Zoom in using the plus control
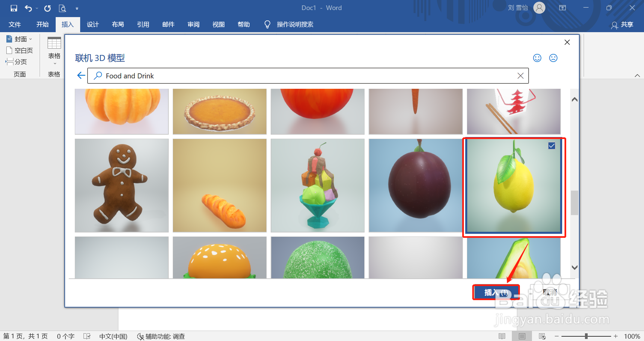Image resolution: width=644 pixels, height=341 pixels. pyautogui.click(x=615, y=336)
